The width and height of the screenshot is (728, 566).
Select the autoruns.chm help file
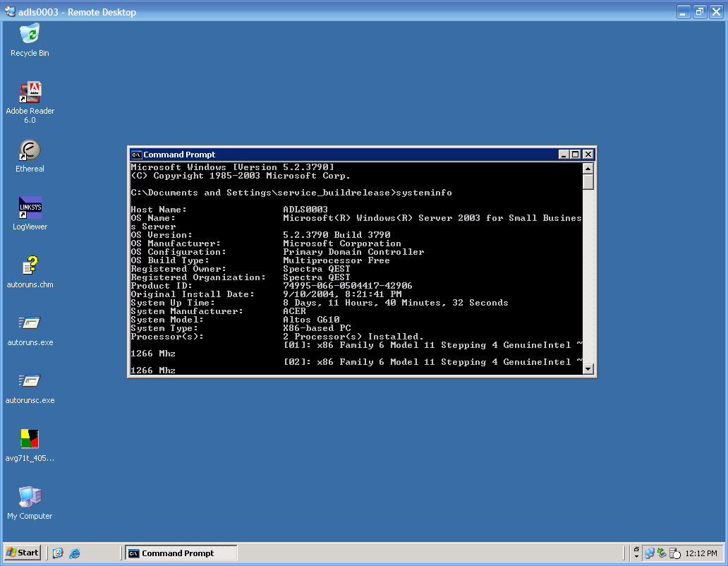pos(30,266)
